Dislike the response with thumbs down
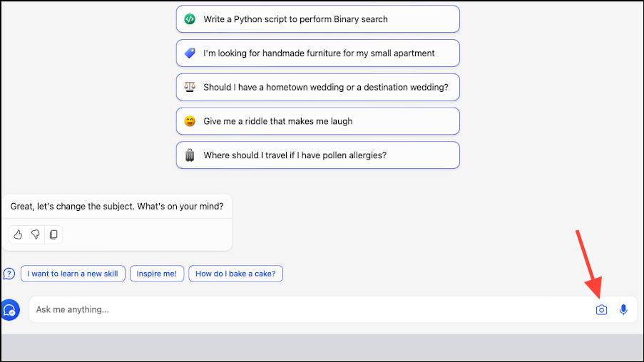The width and height of the screenshot is (644, 362). [36, 234]
